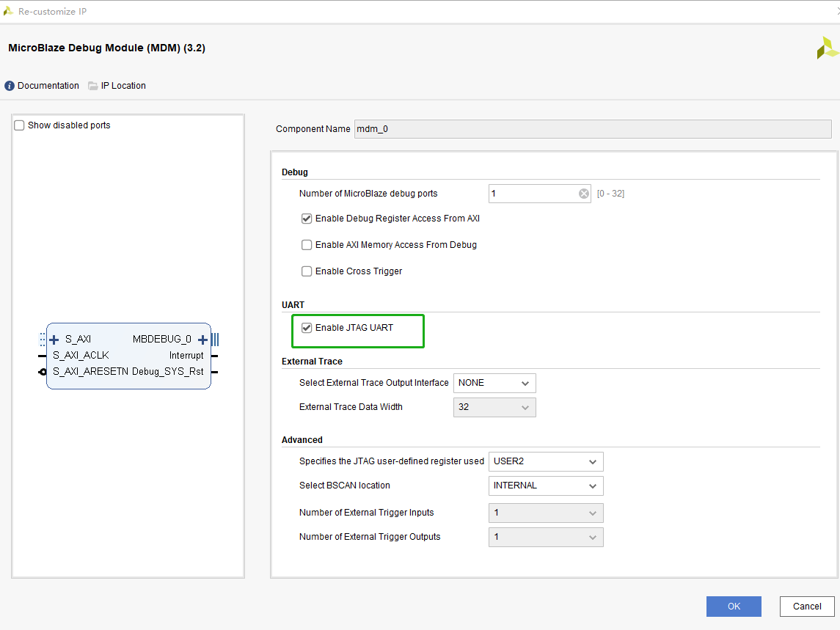Image resolution: width=840 pixels, height=630 pixels.
Task: Open JTAG user-defined register dropdown
Action: 546,461
